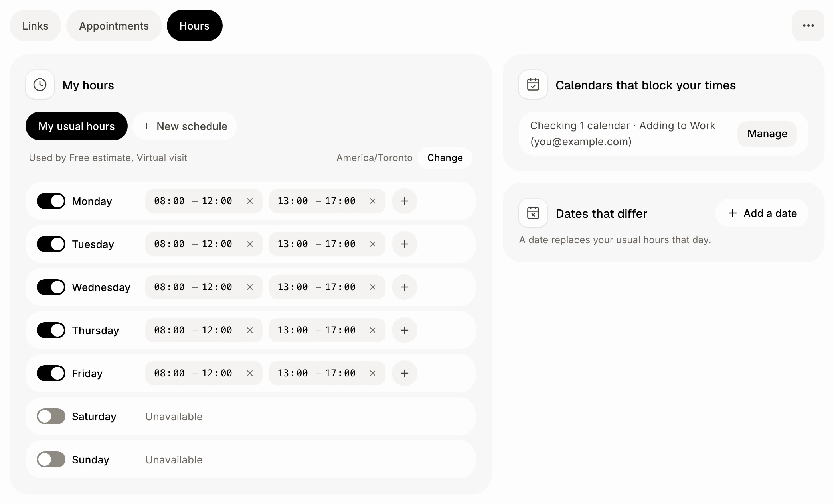Disable the Wednesday availability switch
Viewport: 834px width, 504px height.
coord(51,287)
